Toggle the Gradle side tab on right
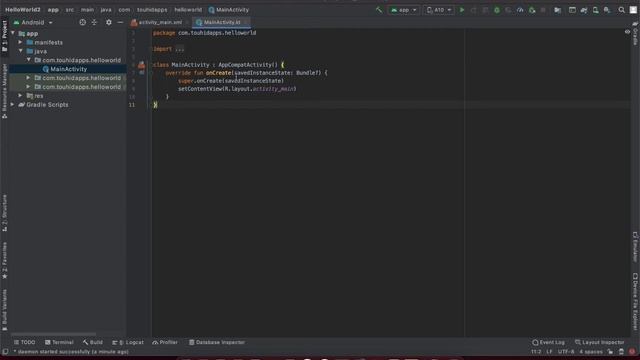Viewport: 640px width, 360px height. tap(636, 33)
